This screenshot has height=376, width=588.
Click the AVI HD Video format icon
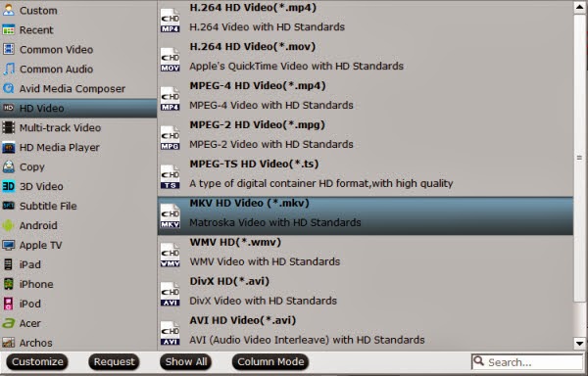tap(171, 333)
